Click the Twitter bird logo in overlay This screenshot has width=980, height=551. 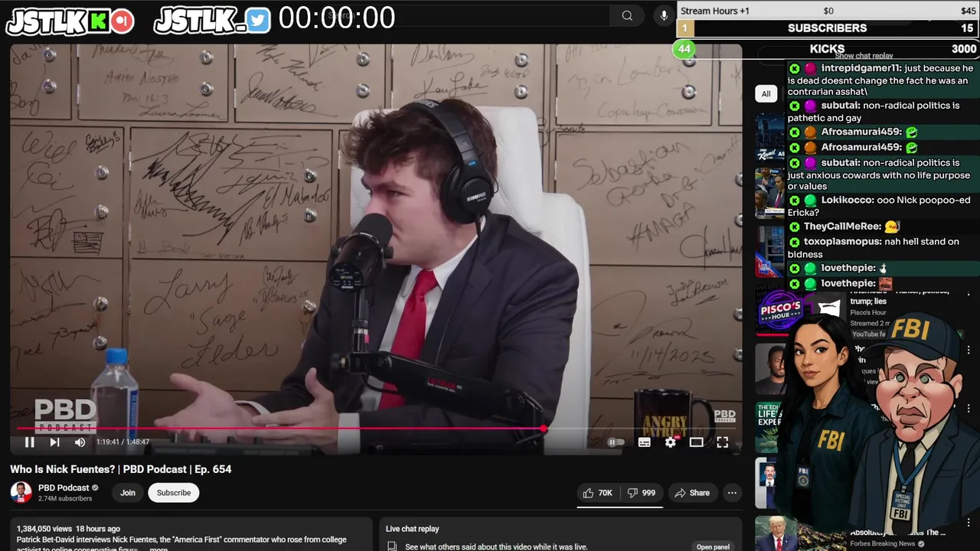tap(258, 21)
